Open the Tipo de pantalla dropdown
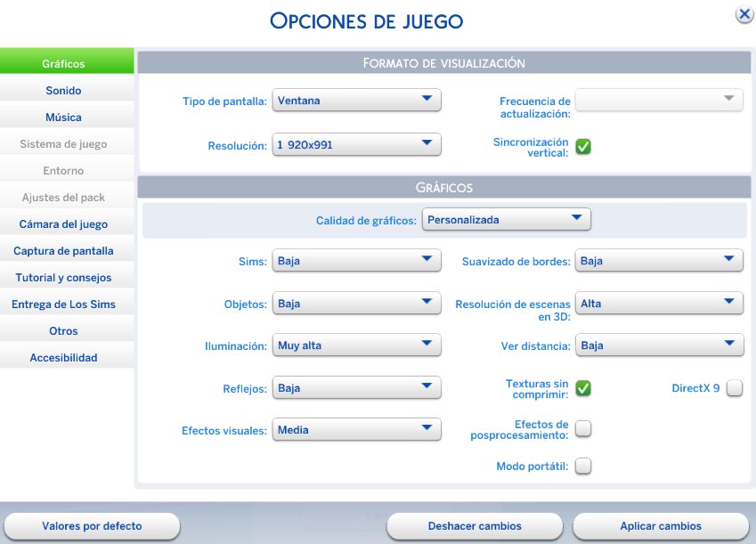This screenshot has height=544, width=756. coord(356,101)
